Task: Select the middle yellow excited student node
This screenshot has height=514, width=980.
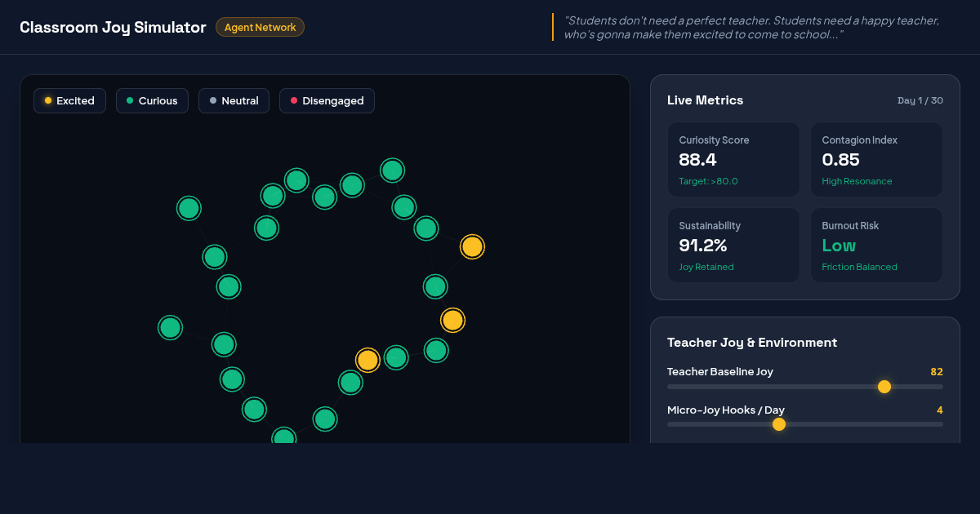Action: [452, 320]
